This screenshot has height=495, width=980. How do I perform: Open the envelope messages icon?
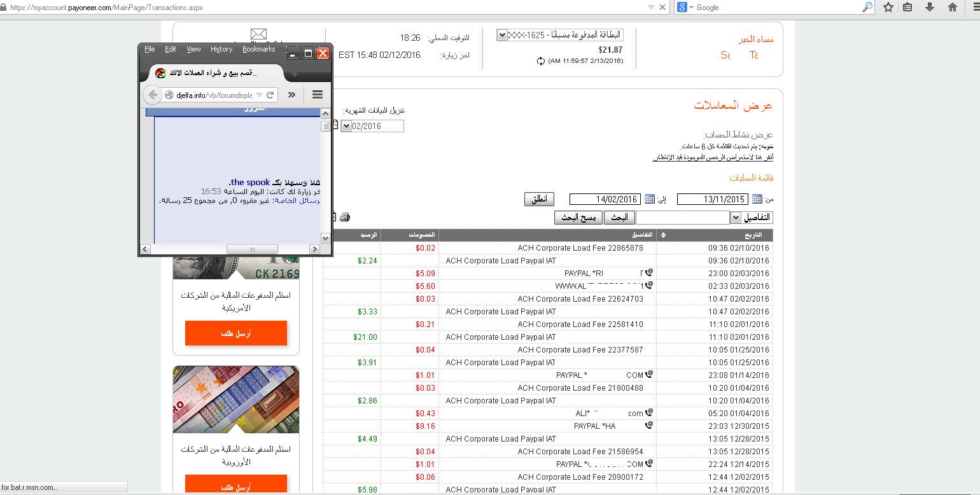(258, 34)
